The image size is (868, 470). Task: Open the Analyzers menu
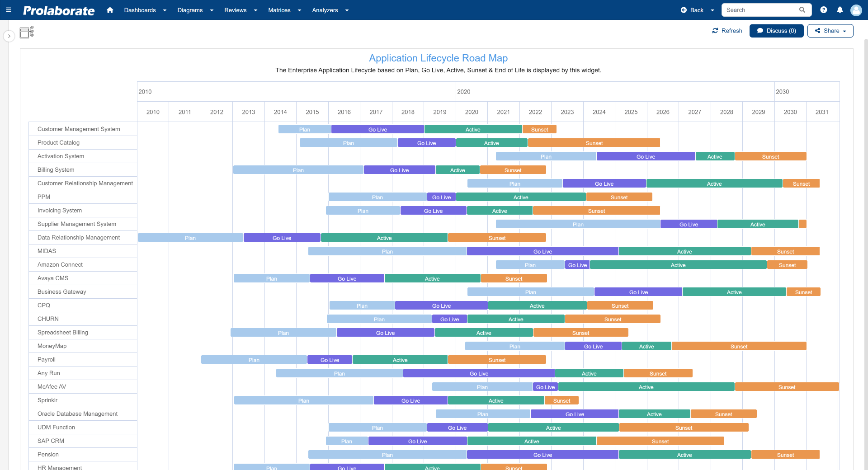click(x=330, y=10)
